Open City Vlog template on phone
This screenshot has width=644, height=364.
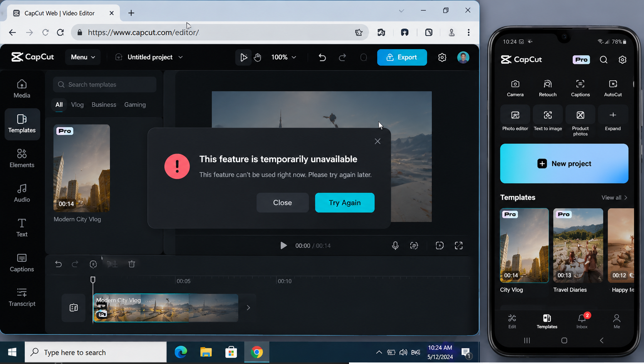(x=524, y=246)
